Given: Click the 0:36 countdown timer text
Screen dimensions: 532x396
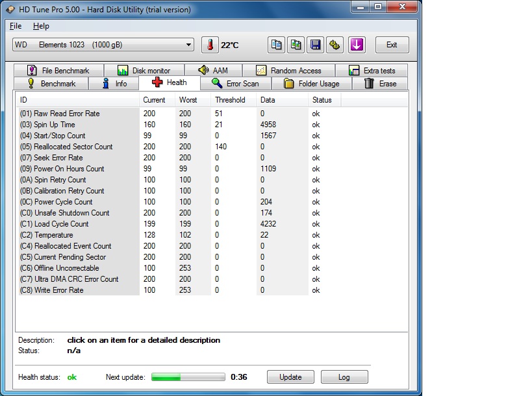Looking at the screenshot, I should pyautogui.click(x=239, y=377).
